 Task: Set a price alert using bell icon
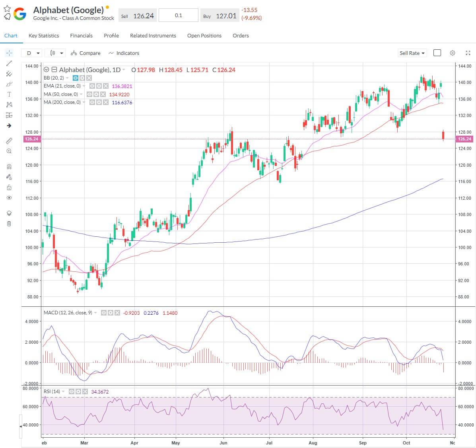[x=7, y=16]
